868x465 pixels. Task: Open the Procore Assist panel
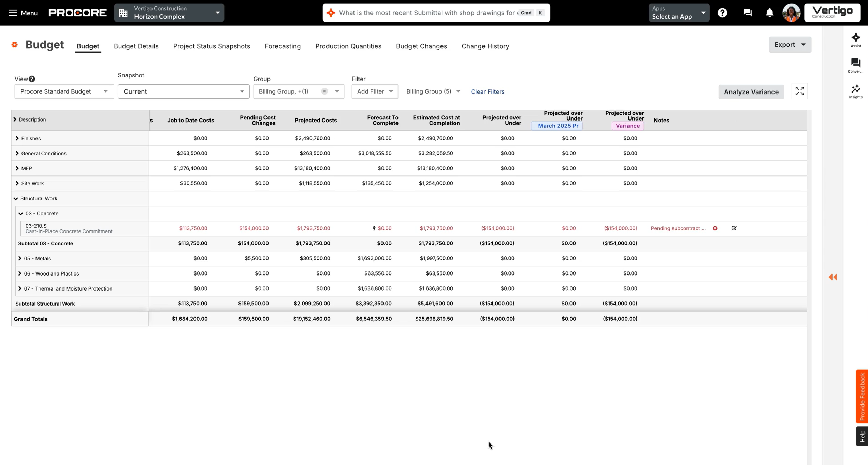(856, 40)
